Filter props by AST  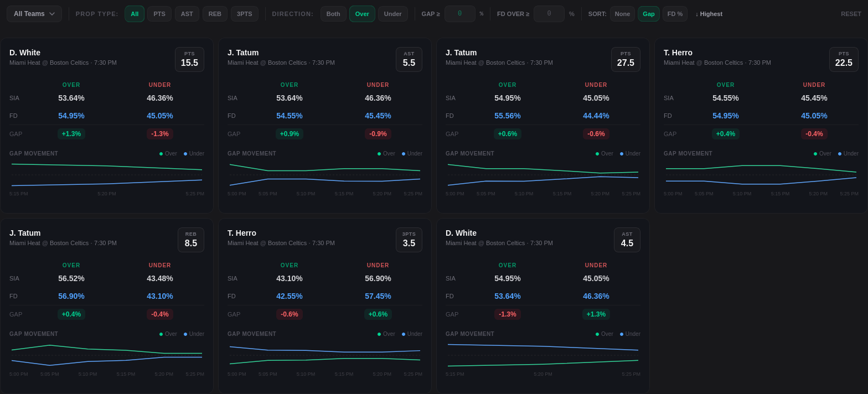pos(187,14)
